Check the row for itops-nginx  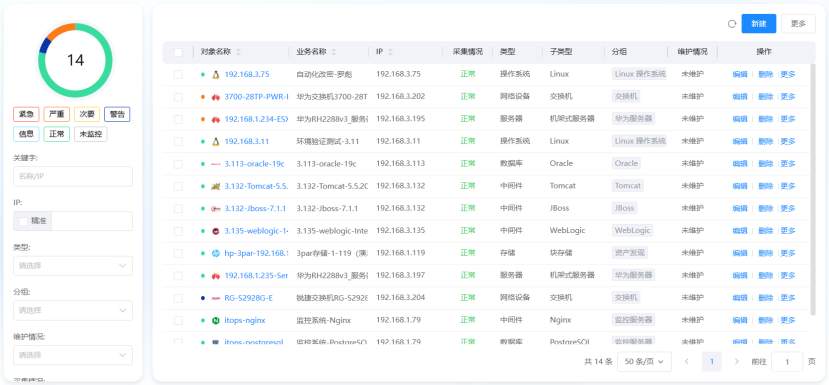coord(178,320)
